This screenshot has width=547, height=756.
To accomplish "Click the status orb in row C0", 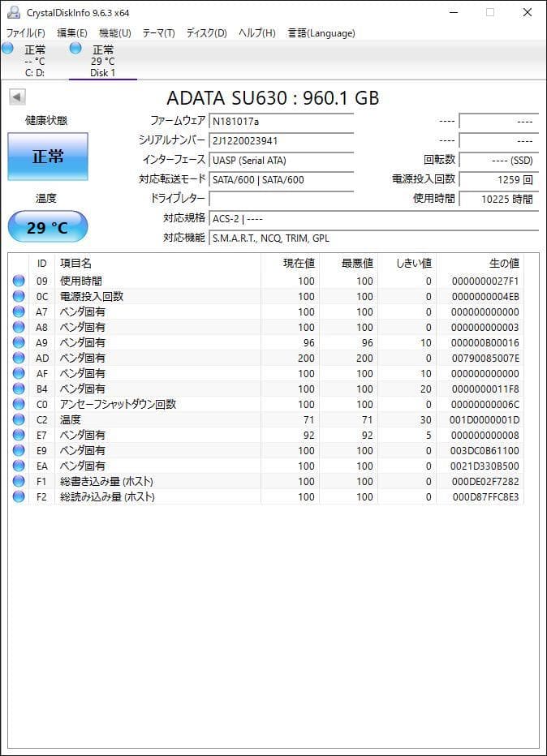I will click(19, 404).
